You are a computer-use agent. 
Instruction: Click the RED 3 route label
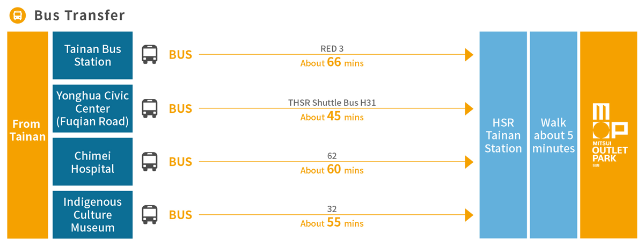point(332,49)
